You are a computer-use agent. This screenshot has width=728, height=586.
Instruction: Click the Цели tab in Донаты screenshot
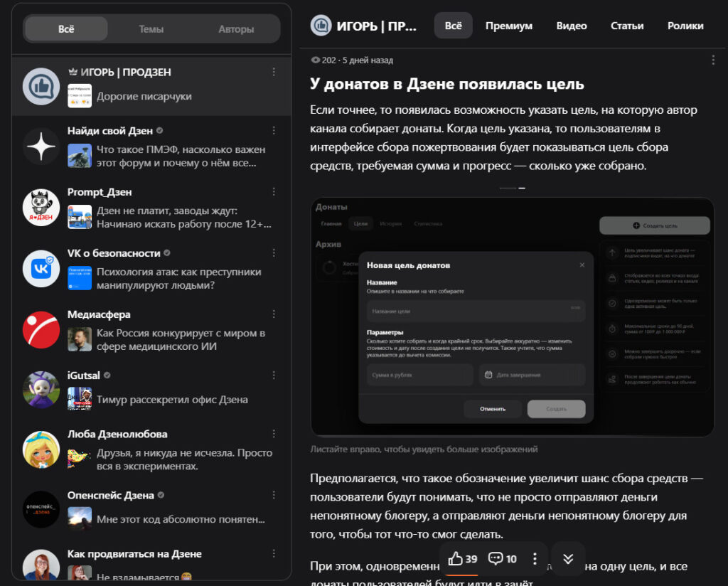360,224
